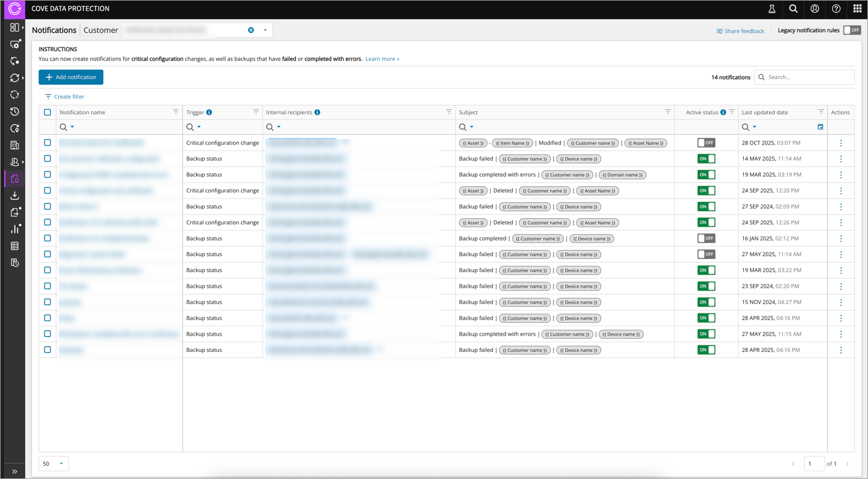Turn on the 28 Oct 2025 notification toggle
The height and width of the screenshot is (479, 868).
706,143
